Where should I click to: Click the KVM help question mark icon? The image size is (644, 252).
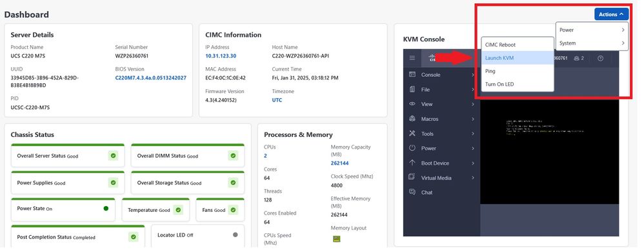601,58
